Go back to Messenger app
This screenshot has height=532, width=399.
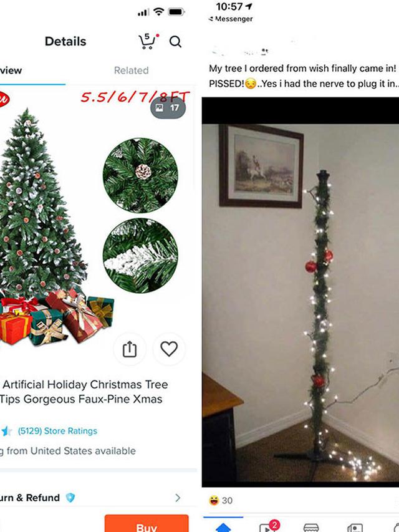(x=231, y=19)
